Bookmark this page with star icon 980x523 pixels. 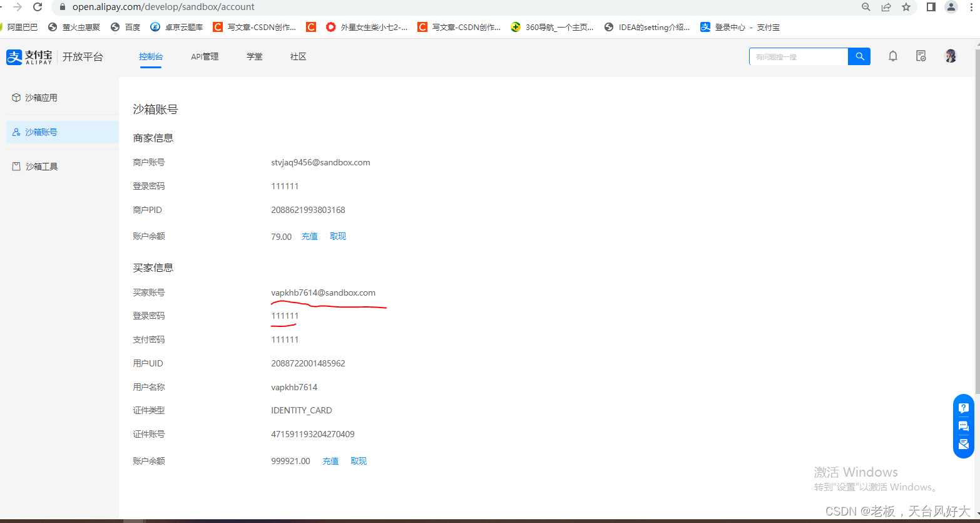click(x=906, y=7)
